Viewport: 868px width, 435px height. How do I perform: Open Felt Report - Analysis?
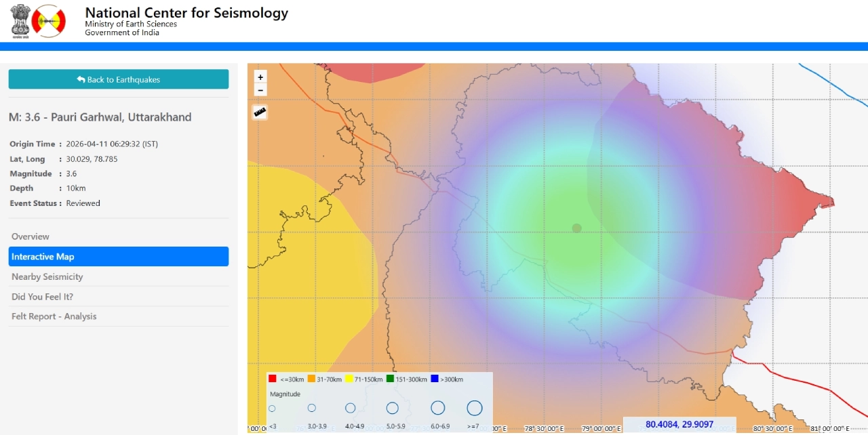[x=54, y=316]
